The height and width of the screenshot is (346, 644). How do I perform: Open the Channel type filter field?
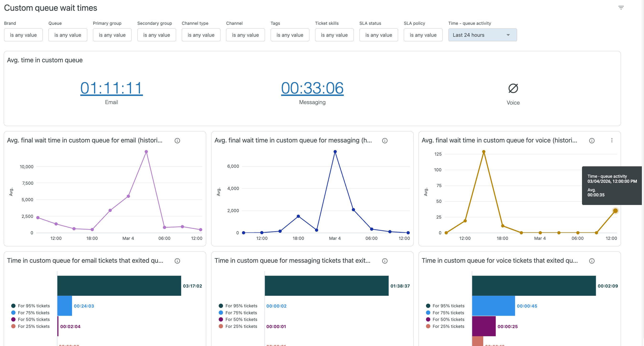coord(201,35)
